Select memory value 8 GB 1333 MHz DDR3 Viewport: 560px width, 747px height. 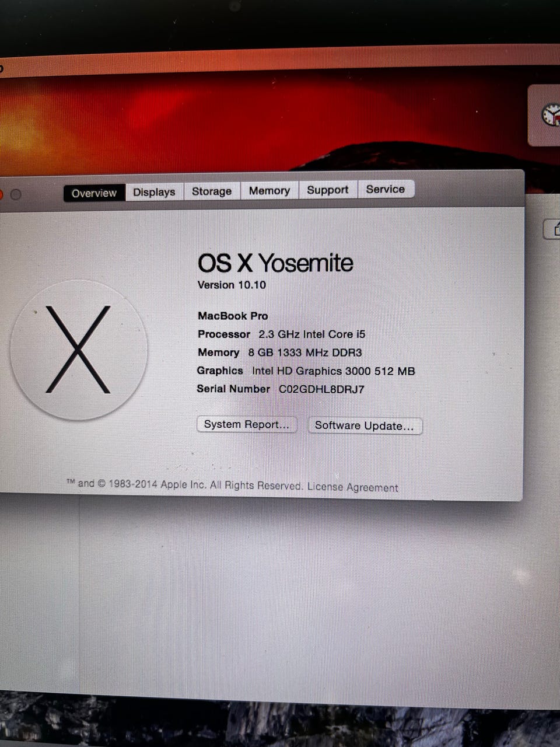(305, 352)
